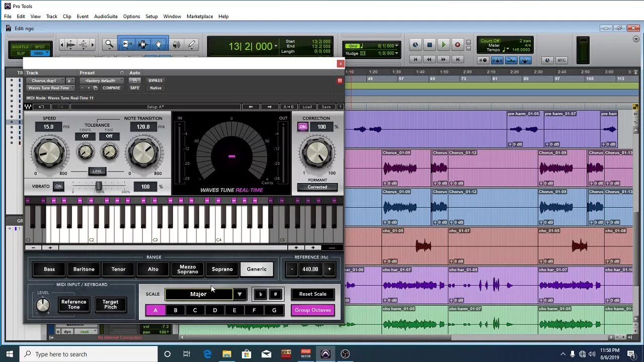Load previous setup with left arrow
644x362 pixels.
point(251,107)
